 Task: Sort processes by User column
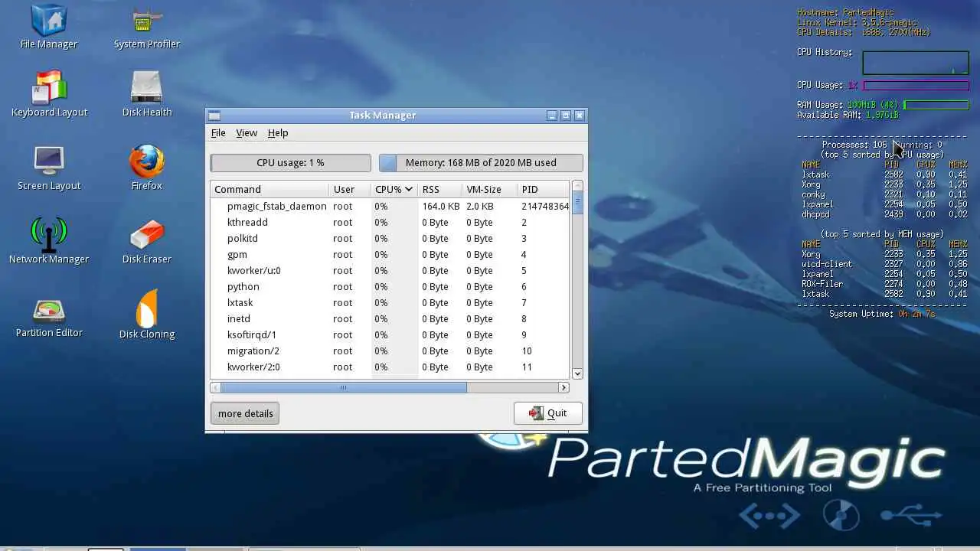click(x=350, y=189)
